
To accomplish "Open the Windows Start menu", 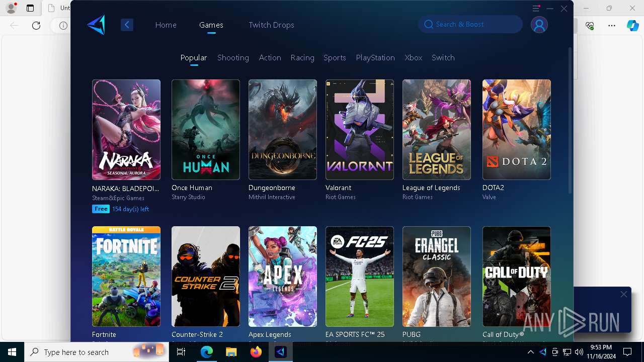I will coord(12,352).
